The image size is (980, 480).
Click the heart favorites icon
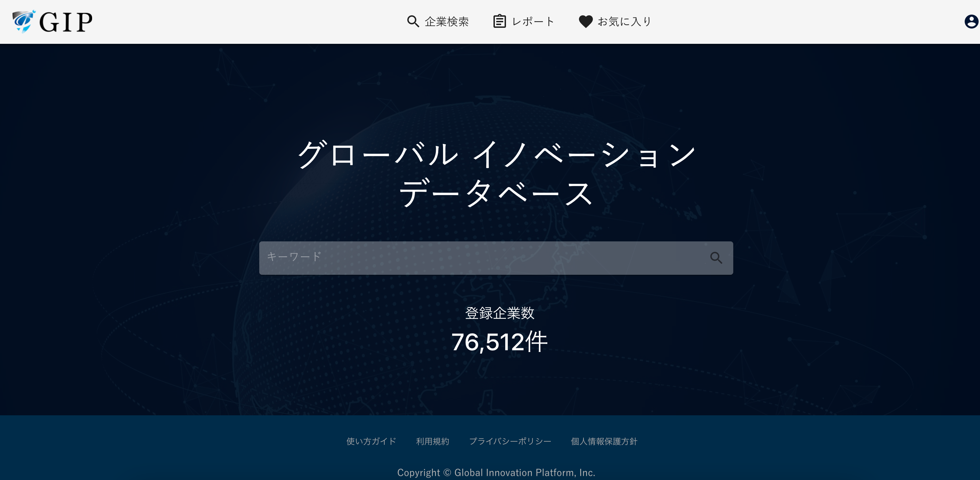click(586, 22)
